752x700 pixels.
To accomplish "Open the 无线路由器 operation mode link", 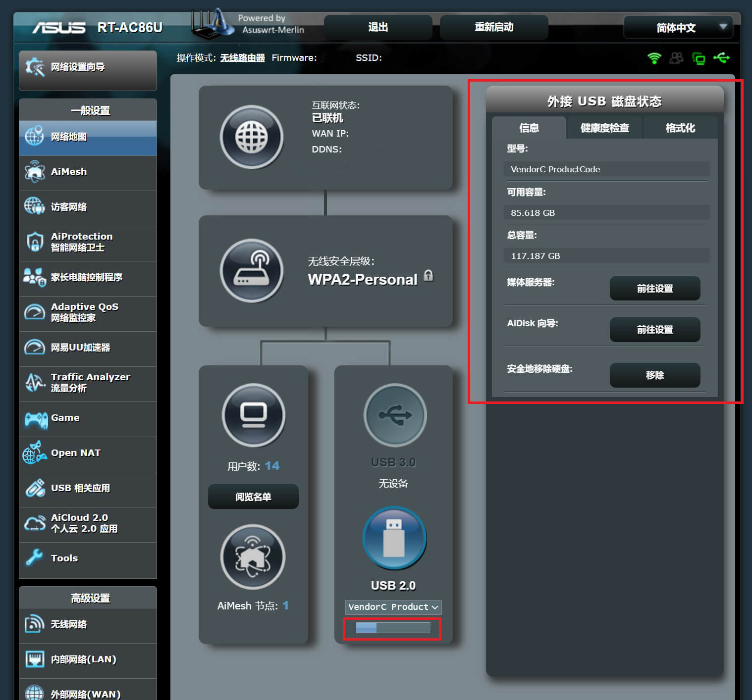I will [242, 58].
